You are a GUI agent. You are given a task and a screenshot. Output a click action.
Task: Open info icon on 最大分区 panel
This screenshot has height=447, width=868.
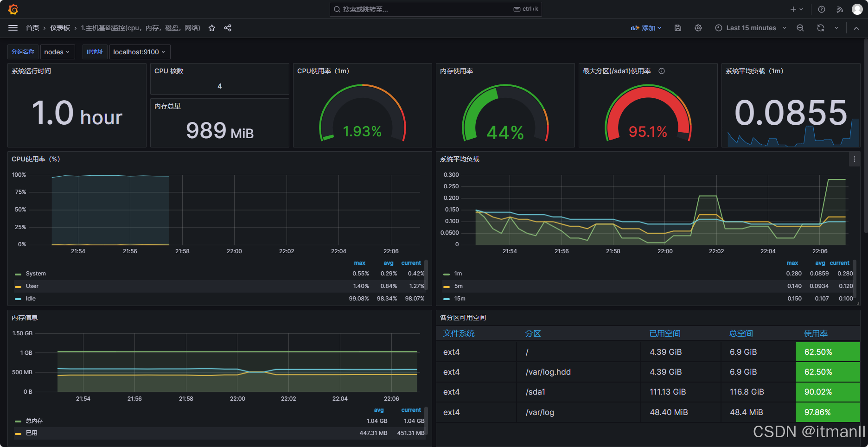662,71
